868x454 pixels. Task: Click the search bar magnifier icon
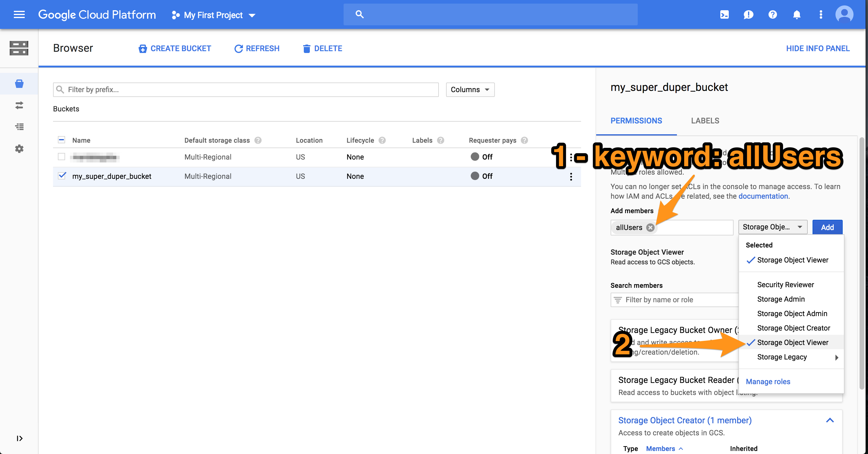pyautogui.click(x=360, y=14)
